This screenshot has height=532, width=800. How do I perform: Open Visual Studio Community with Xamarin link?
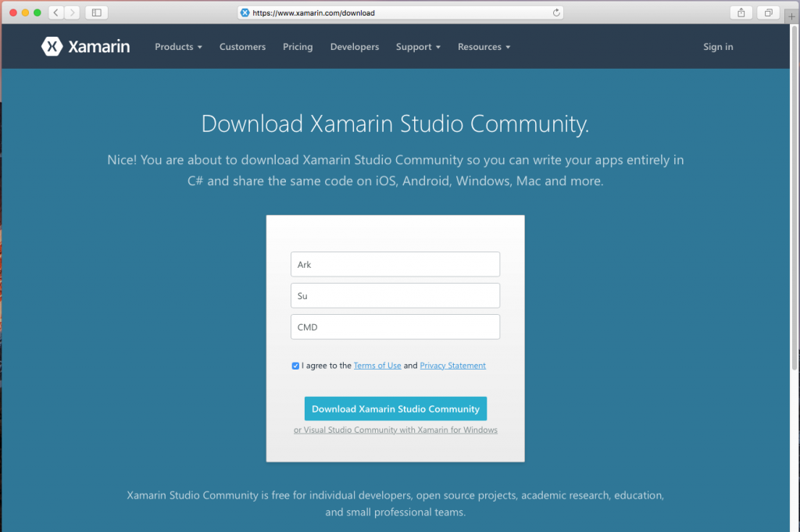395,430
